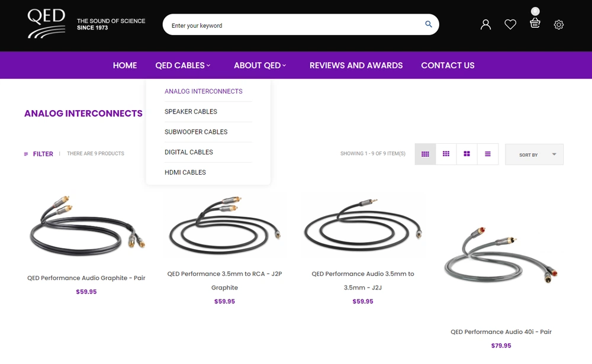592x364 pixels.
Task: Open the Performance Audio 40i image
Action: (501, 255)
